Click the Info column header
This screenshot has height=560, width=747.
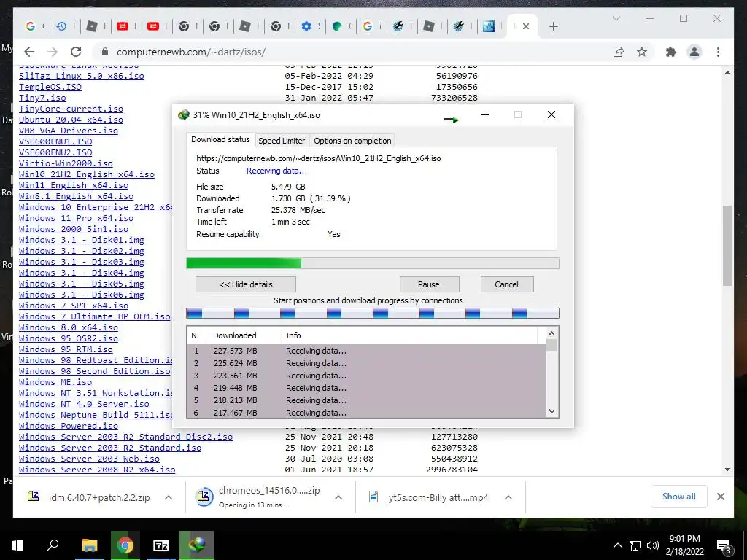pyautogui.click(x=410, y=335)
